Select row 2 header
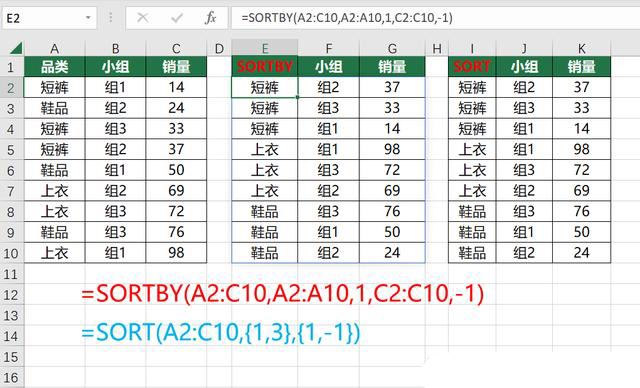640x388 pixels. point(11,87)
